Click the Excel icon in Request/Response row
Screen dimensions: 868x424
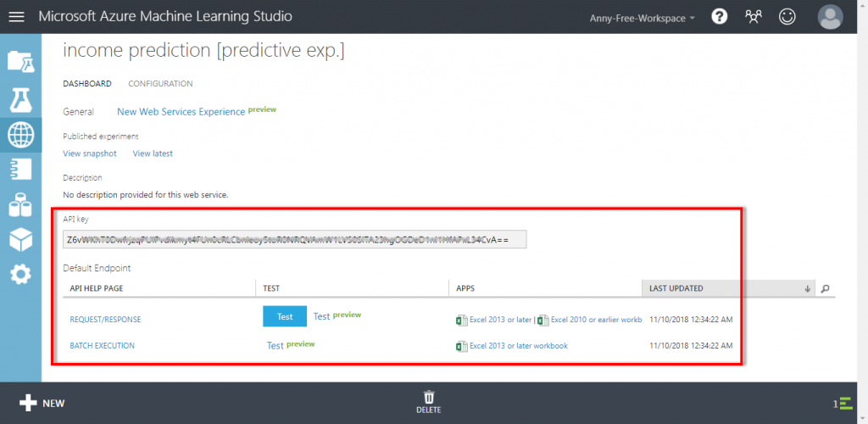[461, 320]
